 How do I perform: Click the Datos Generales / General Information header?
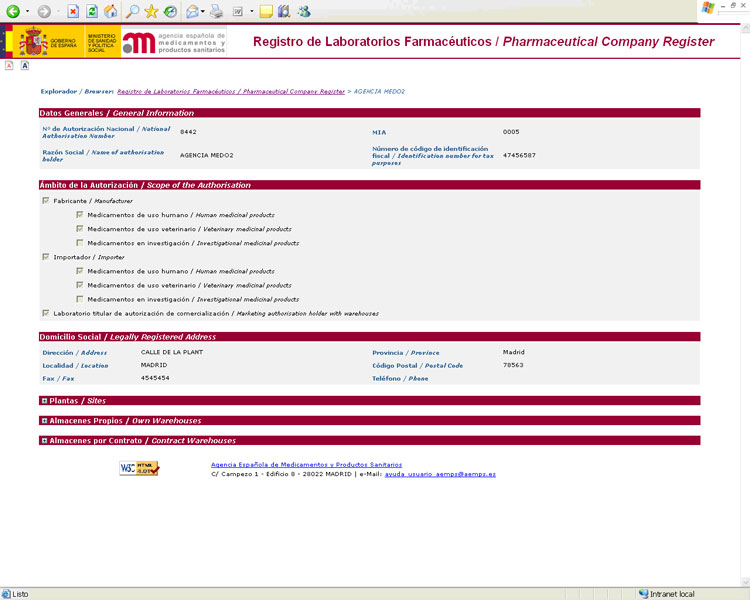click(x=369, y=113)
